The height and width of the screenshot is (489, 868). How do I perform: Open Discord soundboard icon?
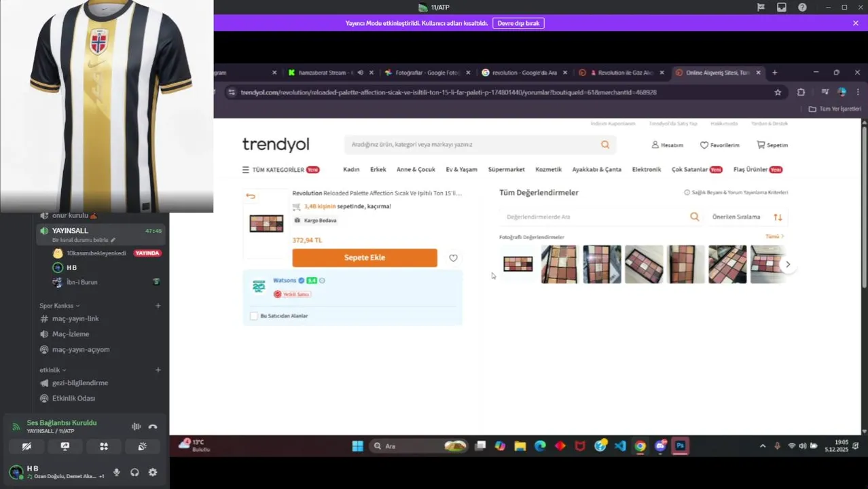tap(142, 446)
